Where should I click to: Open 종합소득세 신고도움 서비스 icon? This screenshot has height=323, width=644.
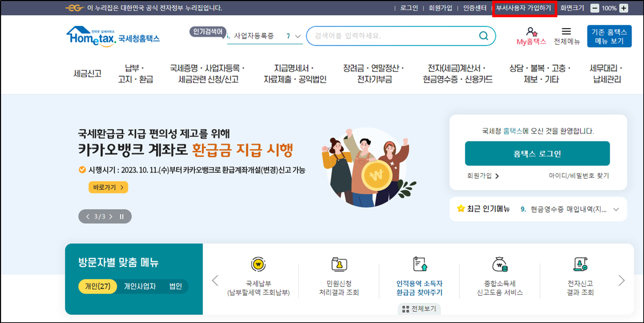pos(500,265)
